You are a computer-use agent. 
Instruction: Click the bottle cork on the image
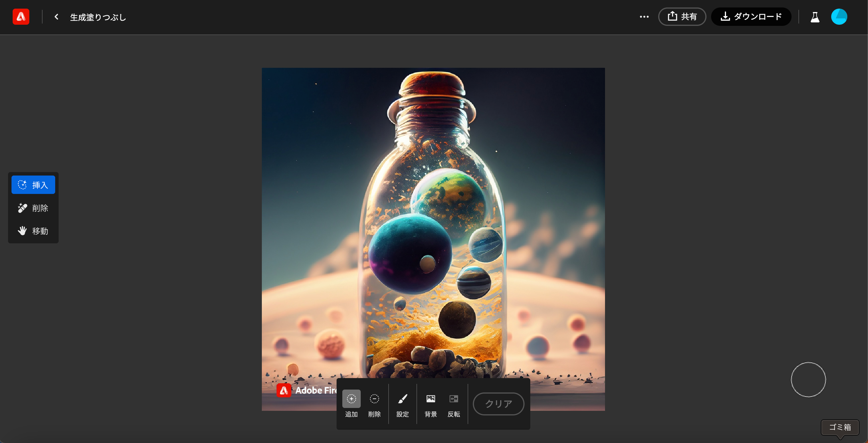coord(432,84)
